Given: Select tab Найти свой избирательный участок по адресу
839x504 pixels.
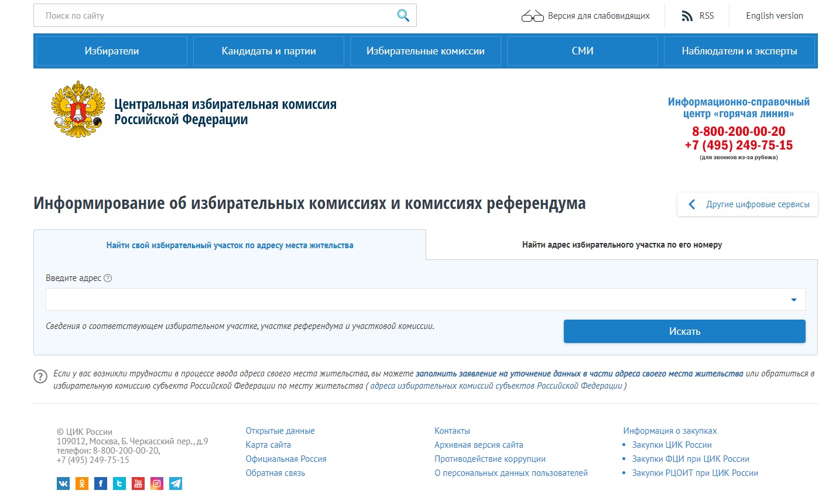Looking at the screenshot, I should coord(230,245).
